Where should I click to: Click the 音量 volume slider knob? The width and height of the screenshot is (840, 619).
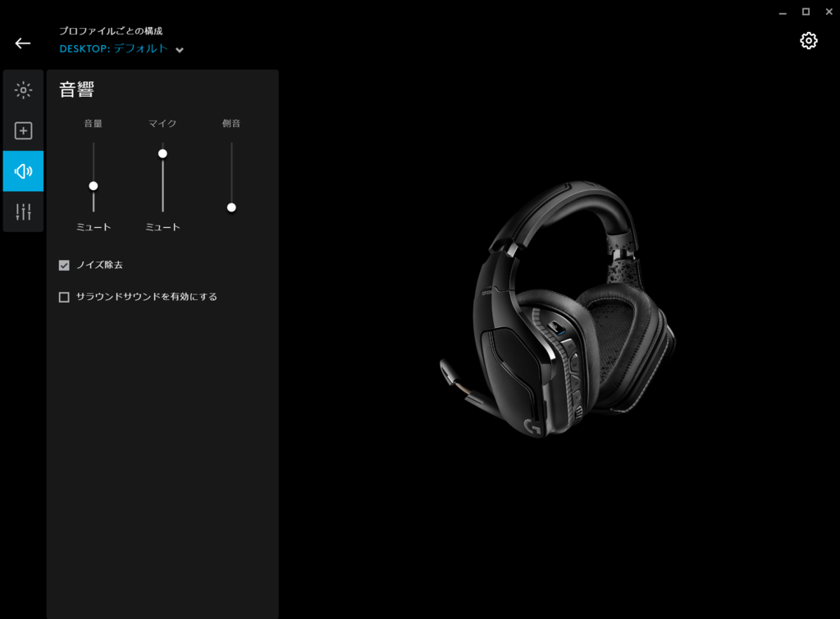(x=94, y=186)
